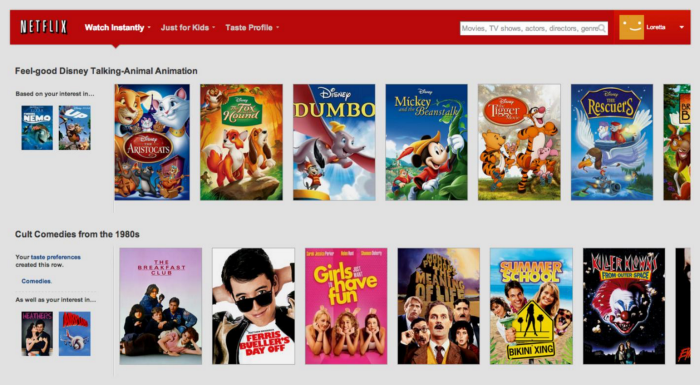The image size is (700, 385).
Task: Open Girls Just Want to Have Fun poster
Action: click(346, 306)
